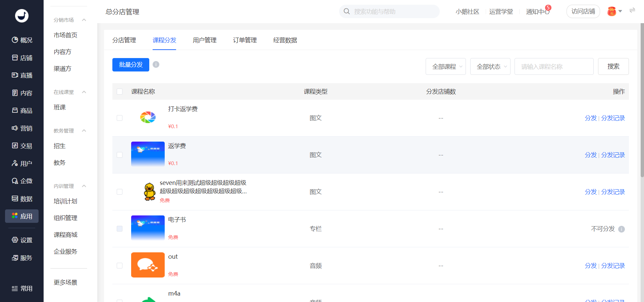The height and width of the screenshot is (302, 644).
Task: Collapse the 内训管理 menu section
Action: pos(84,186)
